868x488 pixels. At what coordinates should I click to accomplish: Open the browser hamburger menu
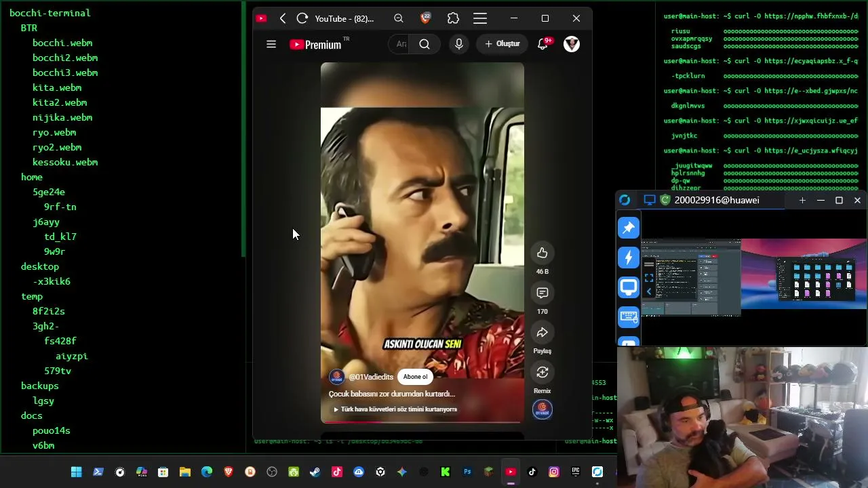tap(480, 18)
